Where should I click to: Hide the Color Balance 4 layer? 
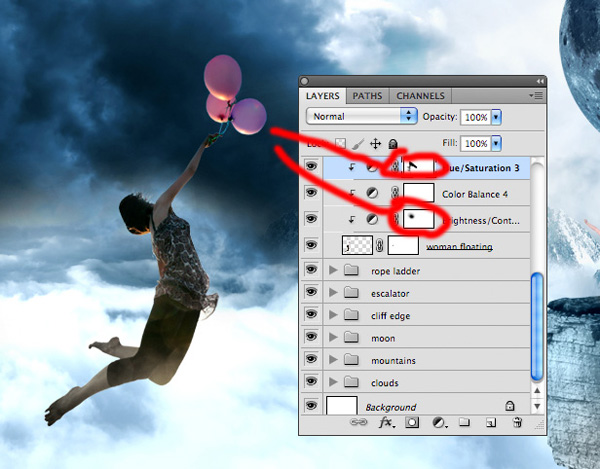point(311,192)
